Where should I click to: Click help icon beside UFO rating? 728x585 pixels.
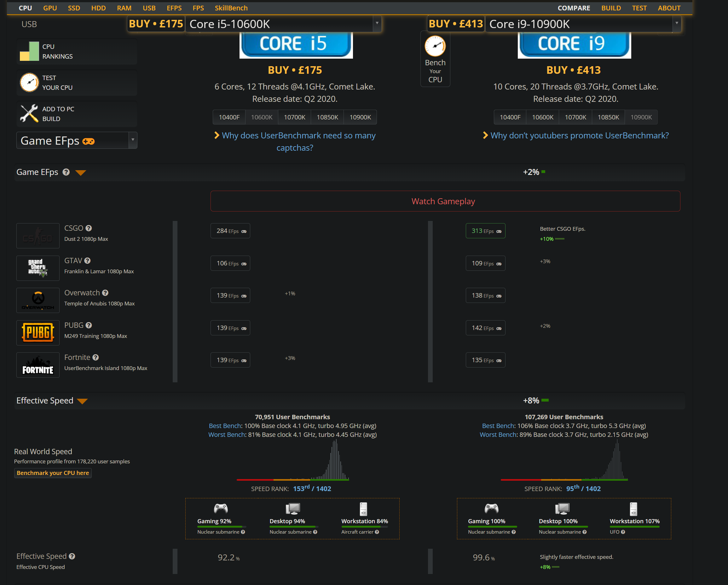tap(623, 532)
